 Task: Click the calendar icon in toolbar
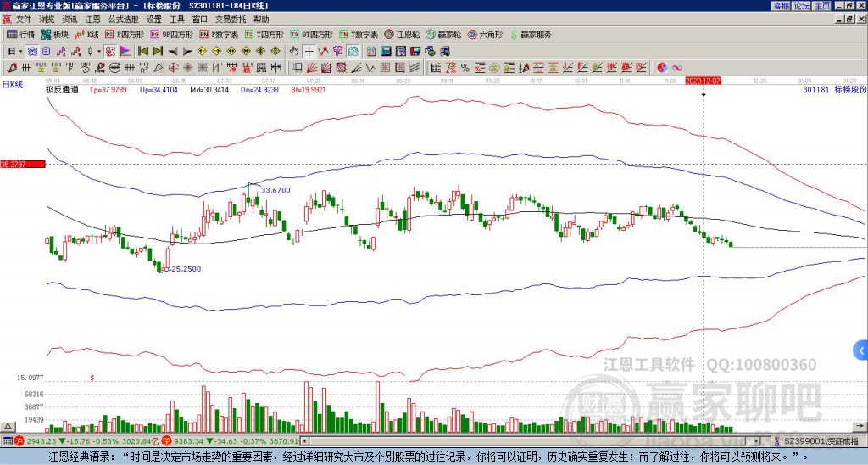pyautogui.click(x=371, y=52)
